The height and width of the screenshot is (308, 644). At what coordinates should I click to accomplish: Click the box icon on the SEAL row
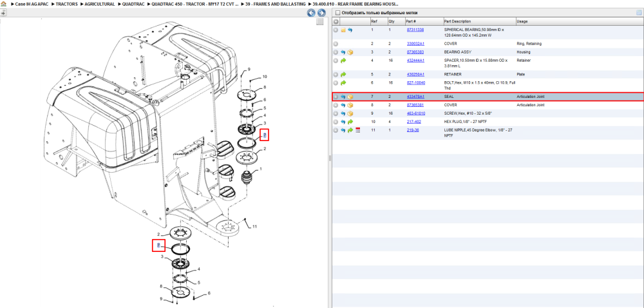(350, 97)
